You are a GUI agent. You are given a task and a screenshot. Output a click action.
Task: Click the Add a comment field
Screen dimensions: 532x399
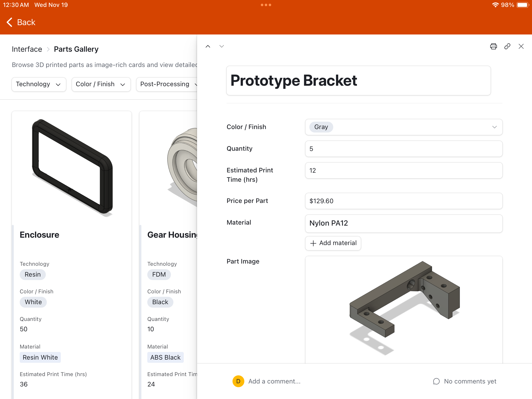[275, 381]
